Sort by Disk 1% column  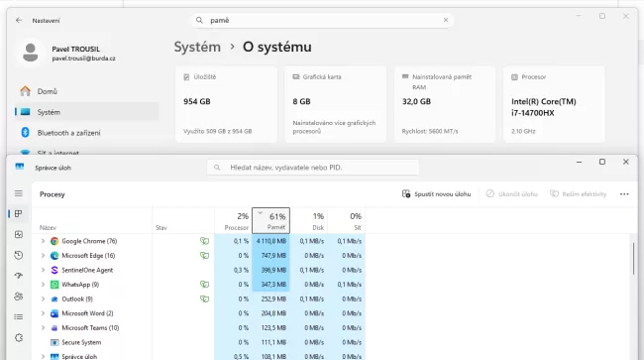click(x=309, y=221)
